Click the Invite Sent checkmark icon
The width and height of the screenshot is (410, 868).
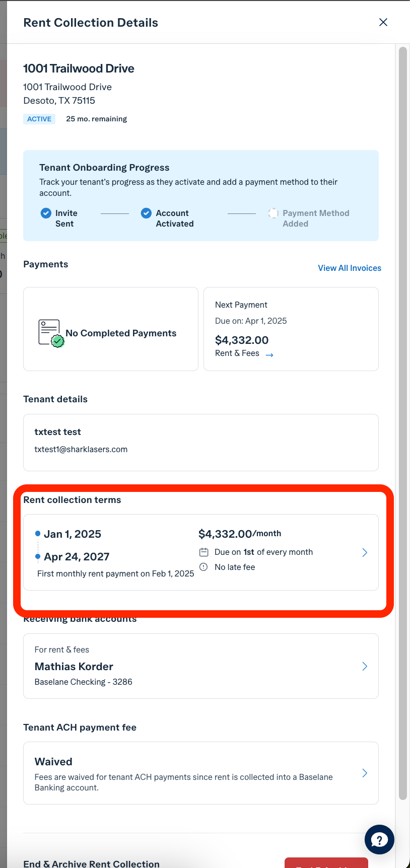[x=46, y=213]
